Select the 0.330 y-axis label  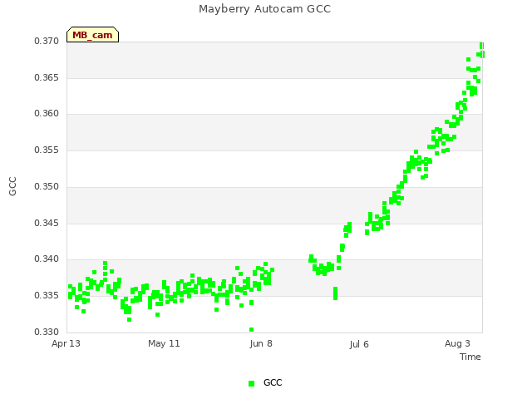[x=47, y=332]
